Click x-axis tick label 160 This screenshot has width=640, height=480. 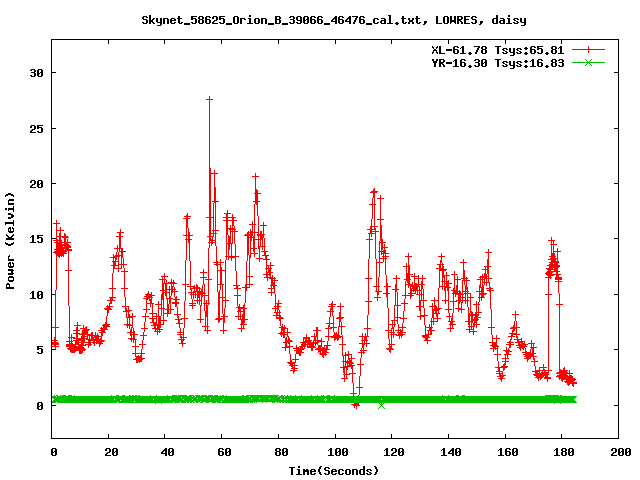[x=508, y=452]
